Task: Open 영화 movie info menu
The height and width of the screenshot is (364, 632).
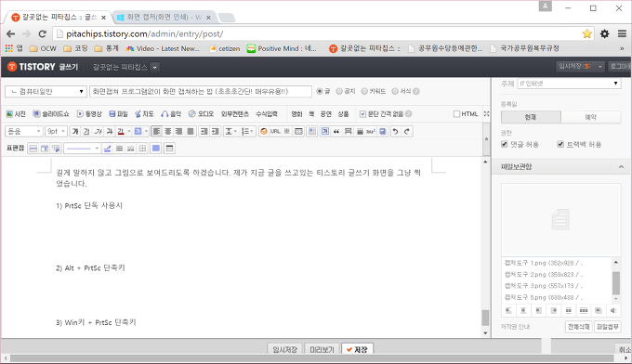Action: [x=296, y=114]
